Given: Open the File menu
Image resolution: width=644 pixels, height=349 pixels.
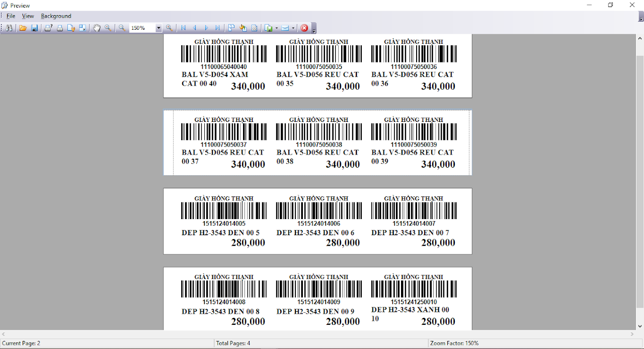Looking at the screenshot, I should tap(11, 16).
